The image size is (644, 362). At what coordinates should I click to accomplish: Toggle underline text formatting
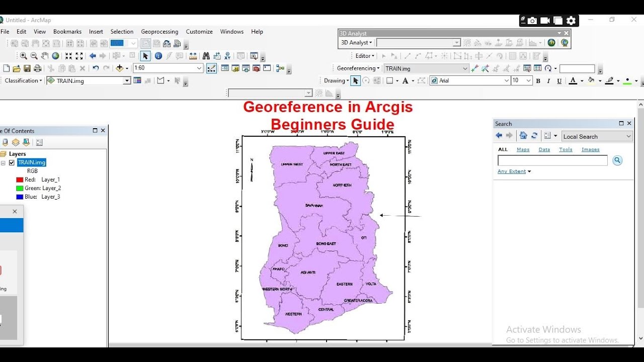tap(559, 81)
